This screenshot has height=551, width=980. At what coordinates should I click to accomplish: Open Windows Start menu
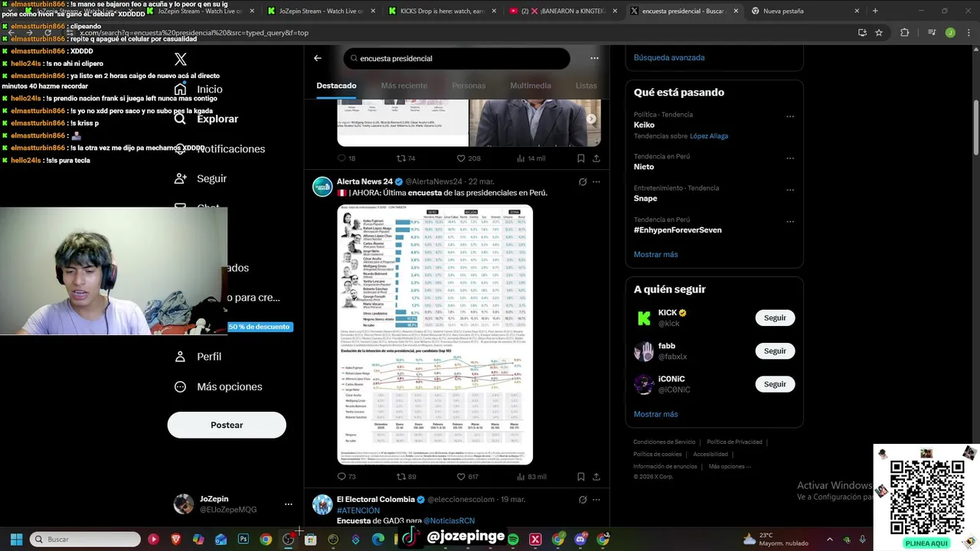click(16, 540)
